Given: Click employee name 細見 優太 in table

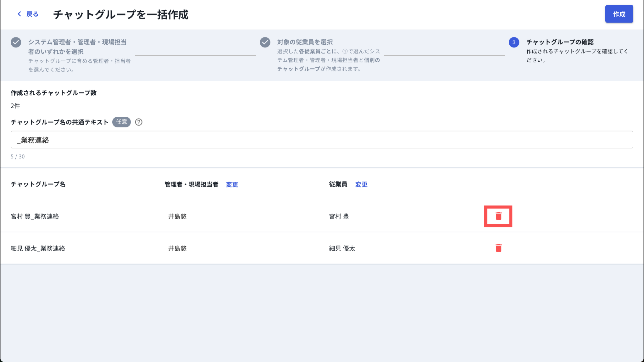Looking at the screenshot, I should (x=342, y=248).
